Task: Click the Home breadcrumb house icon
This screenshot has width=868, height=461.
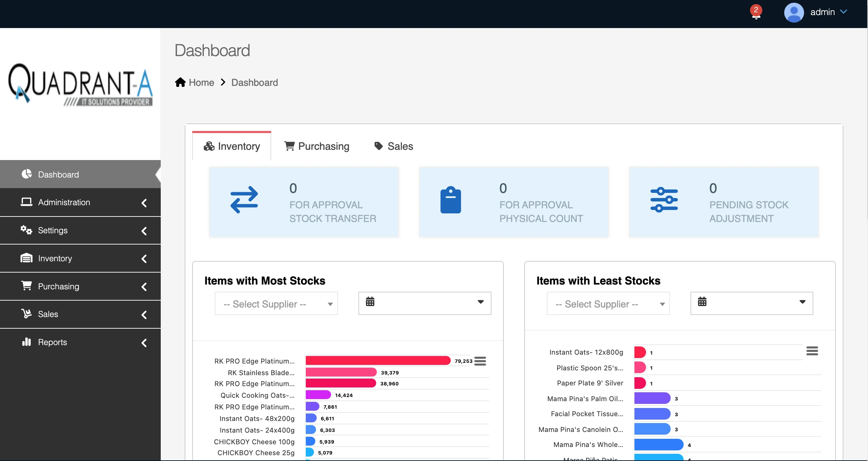Action: tap(180, 82)
